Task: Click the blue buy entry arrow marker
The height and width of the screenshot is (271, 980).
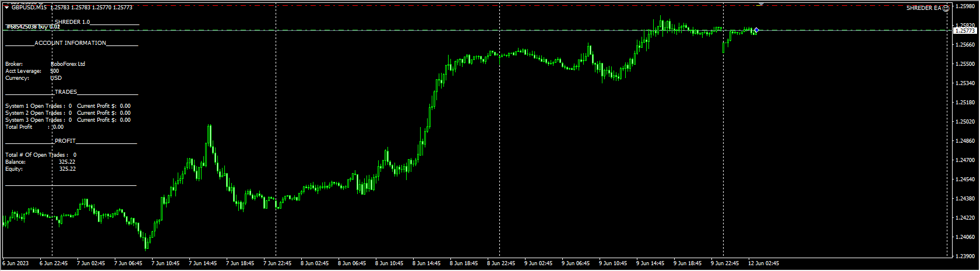Action: (756, 30)
